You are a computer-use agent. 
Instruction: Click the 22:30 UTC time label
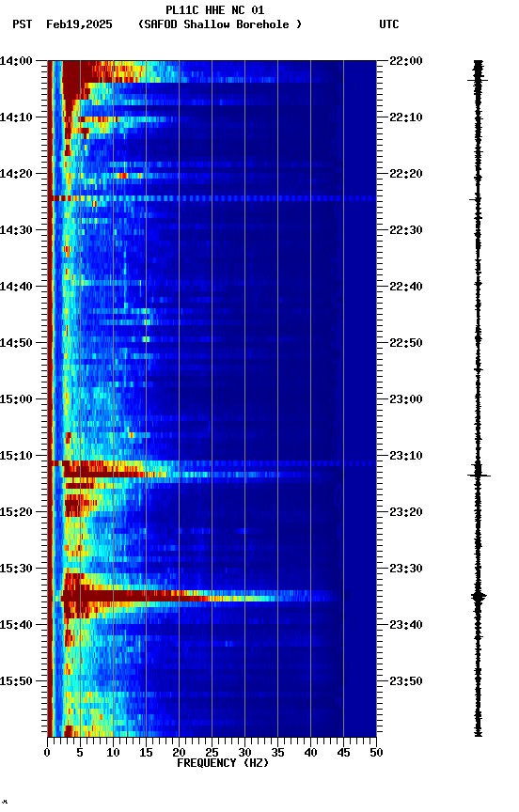point(406,230)
